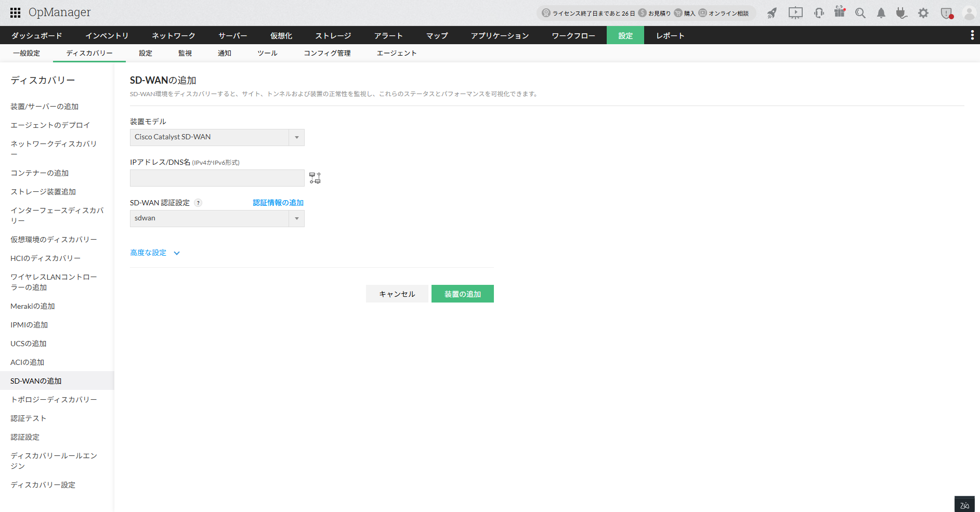Screen dimensions: 980x512
Task: Click the plug integrations icon
Action: tap(901, 13)
